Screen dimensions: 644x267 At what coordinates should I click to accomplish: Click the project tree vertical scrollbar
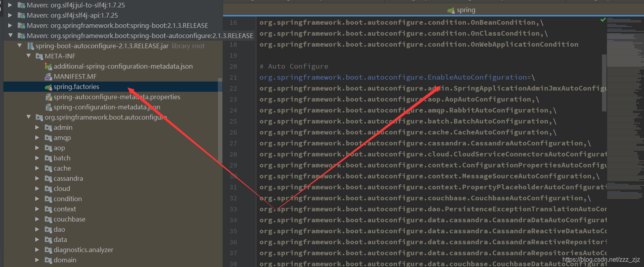(x=220, y=120)
